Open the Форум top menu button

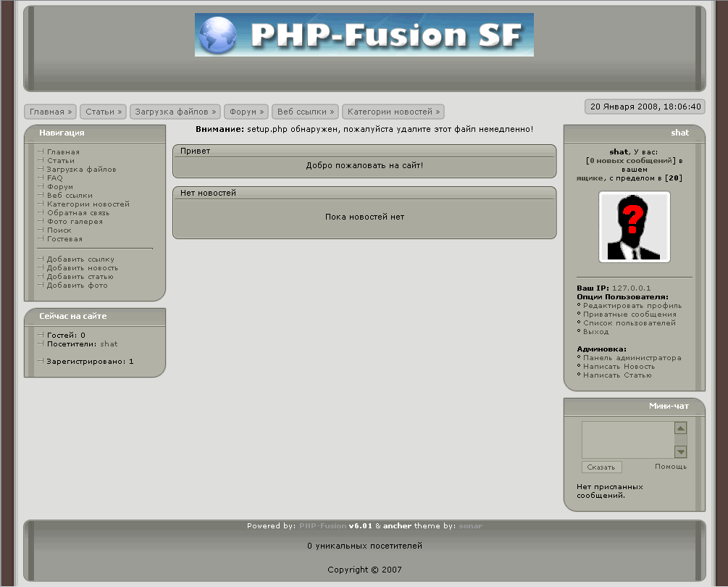click(246, 112)
